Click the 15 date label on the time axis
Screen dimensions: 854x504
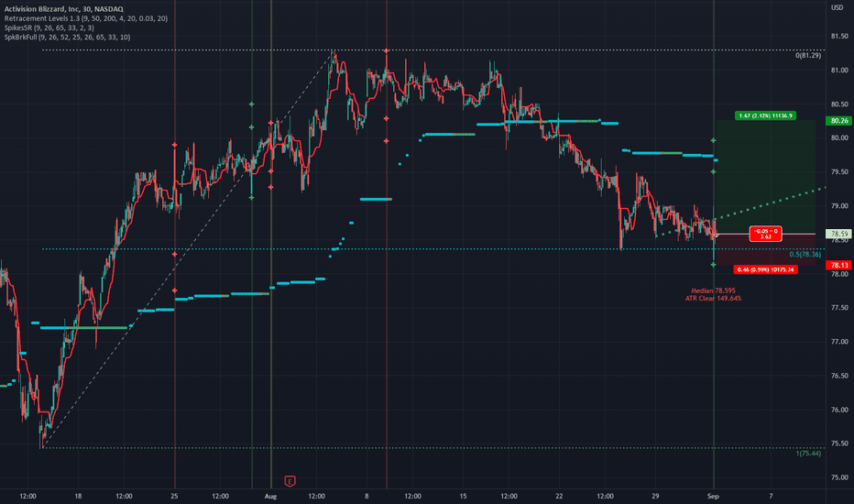[463, 497]
